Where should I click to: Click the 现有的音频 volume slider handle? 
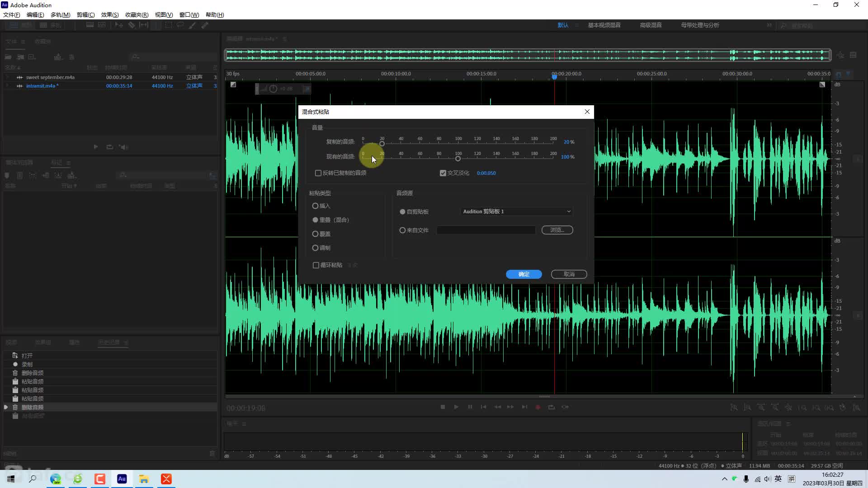(458, 159)
